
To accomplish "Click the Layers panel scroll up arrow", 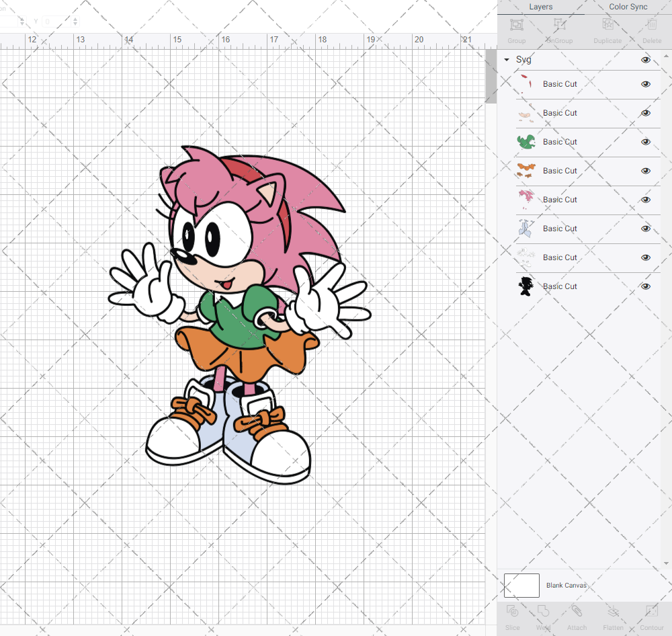I will coord(665,56).
